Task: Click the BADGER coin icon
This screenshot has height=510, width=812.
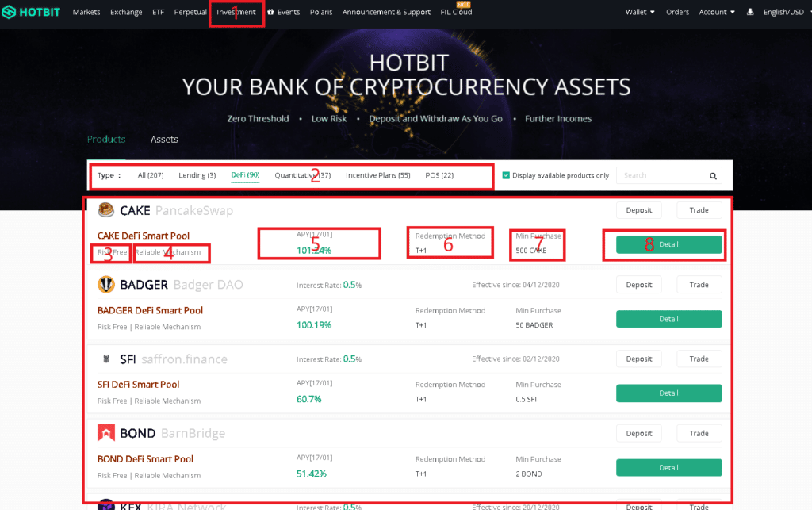Action: (x=106, y=284)
